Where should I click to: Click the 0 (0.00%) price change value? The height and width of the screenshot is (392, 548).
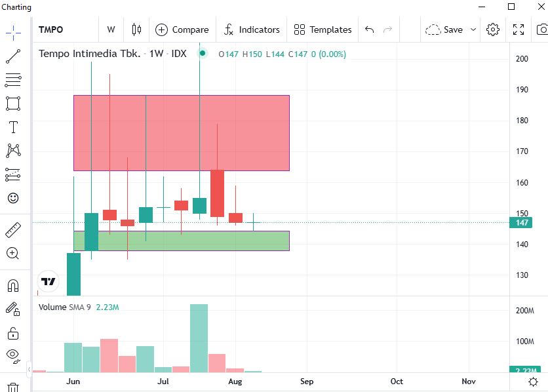coord(328,54)
